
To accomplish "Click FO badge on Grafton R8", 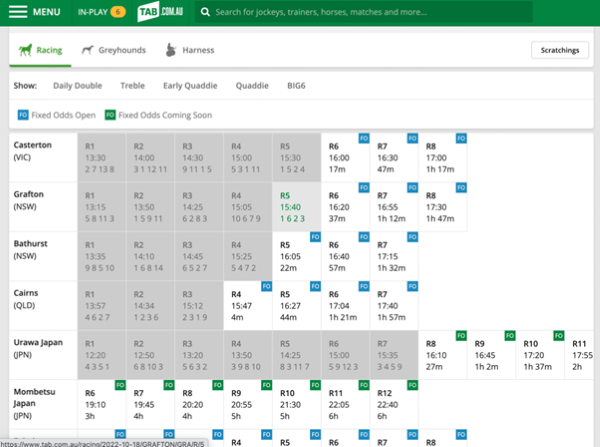I will (x=461, y=188).
